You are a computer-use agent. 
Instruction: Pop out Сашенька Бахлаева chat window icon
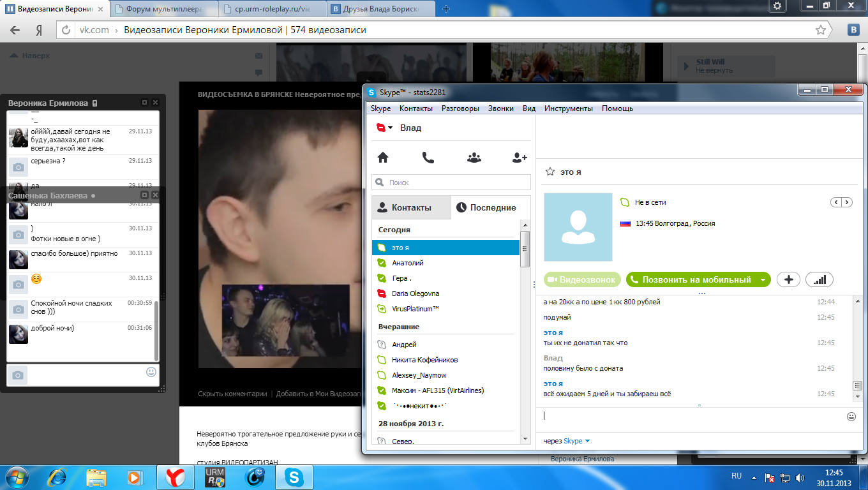(x=144, y=195)
